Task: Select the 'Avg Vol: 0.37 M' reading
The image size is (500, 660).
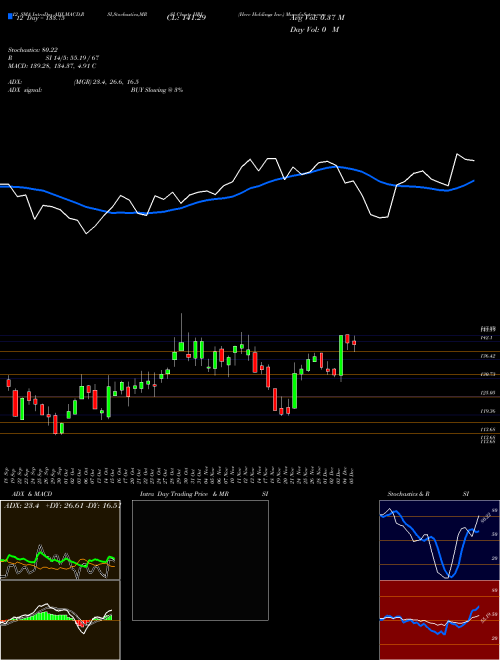Action: [317, 18]
